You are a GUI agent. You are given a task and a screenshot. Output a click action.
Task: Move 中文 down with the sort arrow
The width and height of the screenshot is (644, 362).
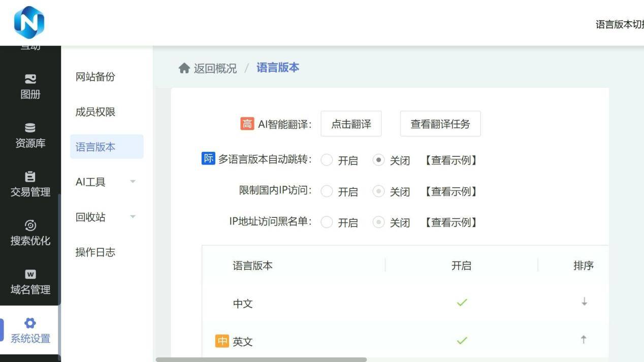pos(584,302)
